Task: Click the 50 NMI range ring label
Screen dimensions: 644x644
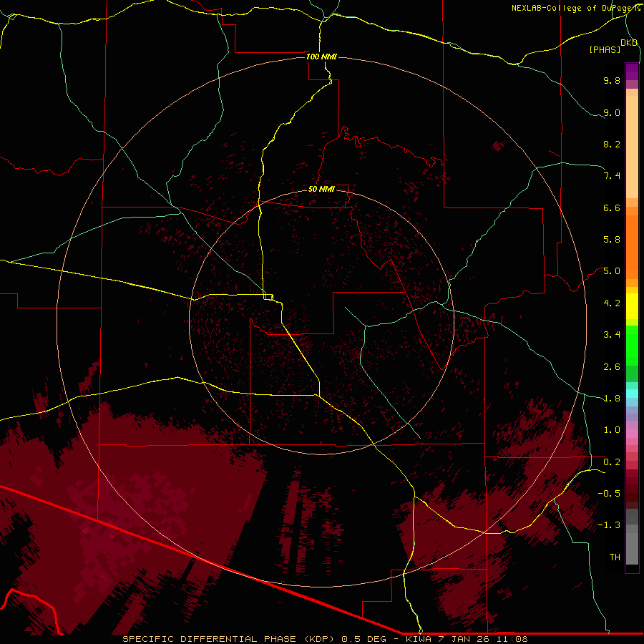Action: coord(321,189)
